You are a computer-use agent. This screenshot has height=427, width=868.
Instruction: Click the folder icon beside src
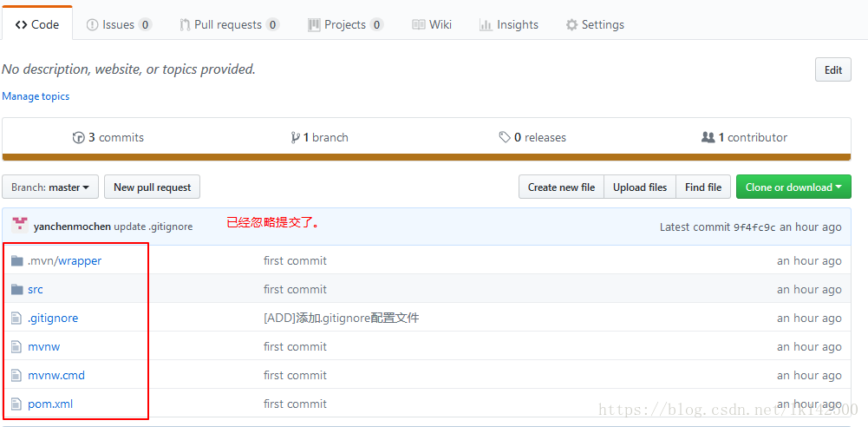tap(17, 289)
